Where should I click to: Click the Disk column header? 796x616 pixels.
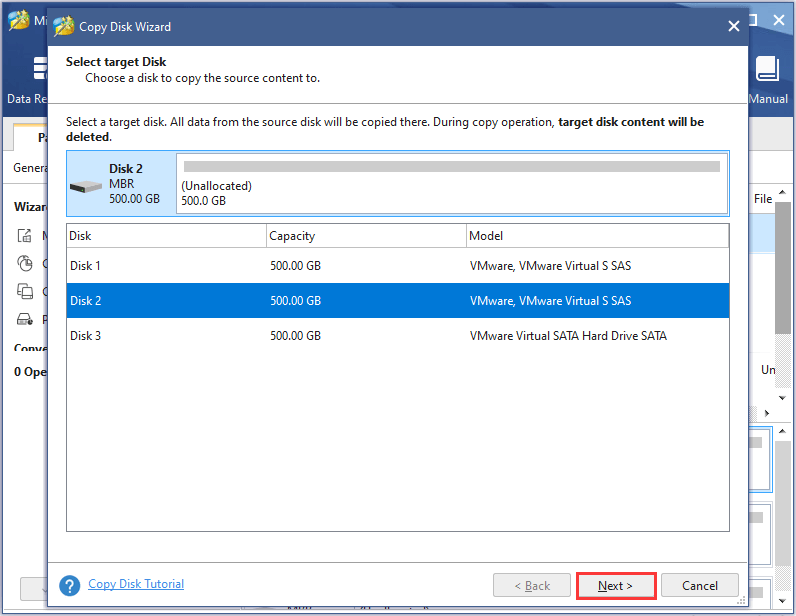coord(166,236)
